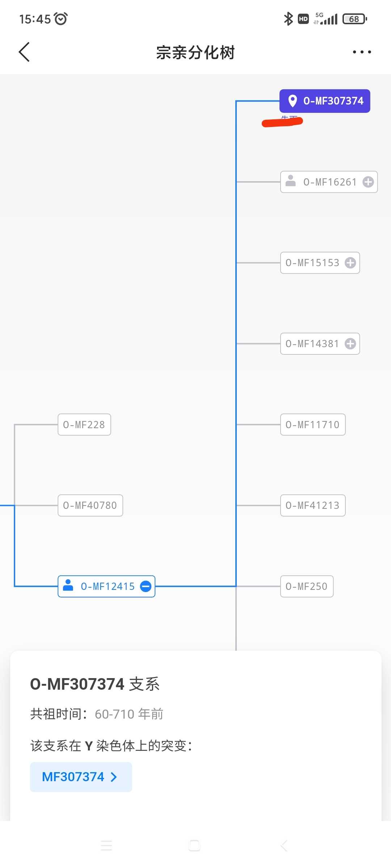This screenshot has height=868, width=391.
Task: Tap the Bluetooth status icon
Action: coord(288,19)
